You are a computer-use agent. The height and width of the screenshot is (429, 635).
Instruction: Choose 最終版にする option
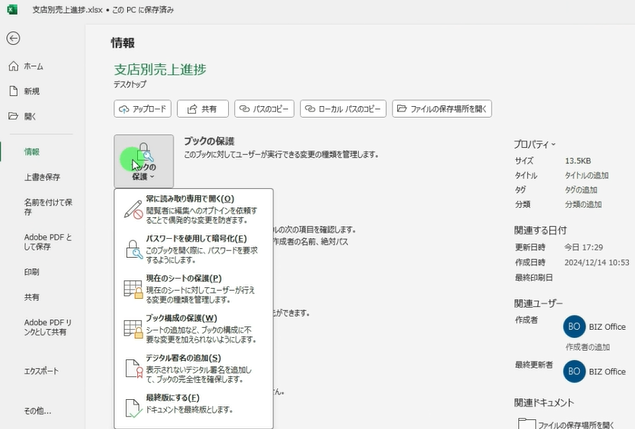[194, 406]
